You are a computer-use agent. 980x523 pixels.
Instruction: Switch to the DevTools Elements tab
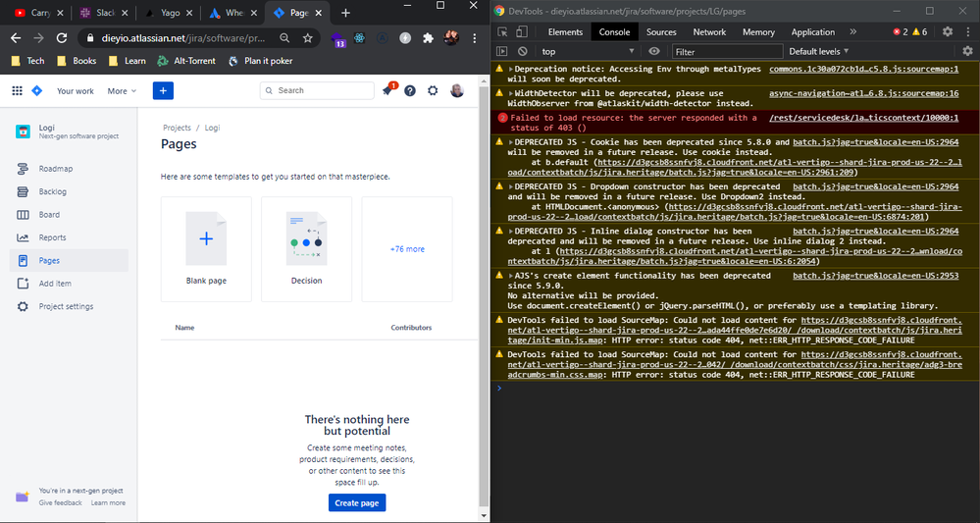click(x=566, y=31)
